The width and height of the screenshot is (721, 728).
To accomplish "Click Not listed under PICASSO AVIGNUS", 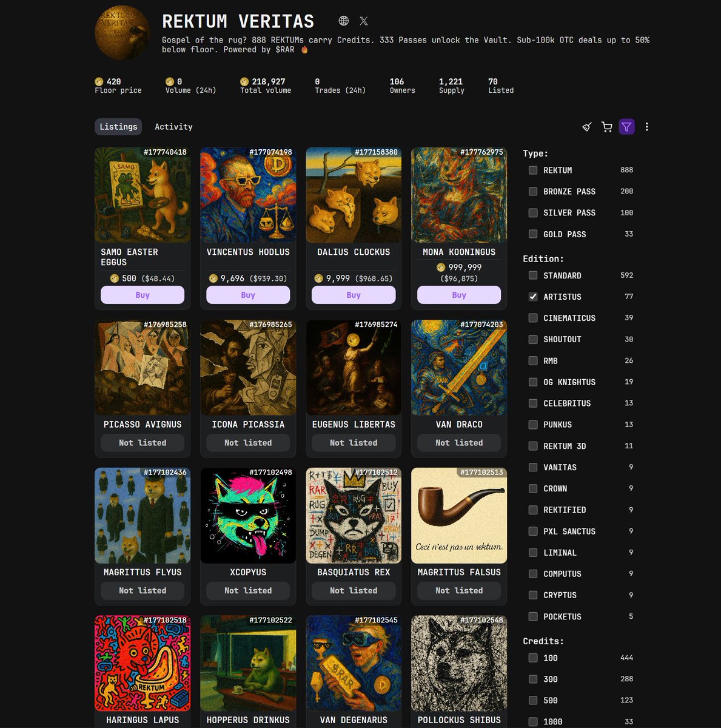I will coord(143,443).
